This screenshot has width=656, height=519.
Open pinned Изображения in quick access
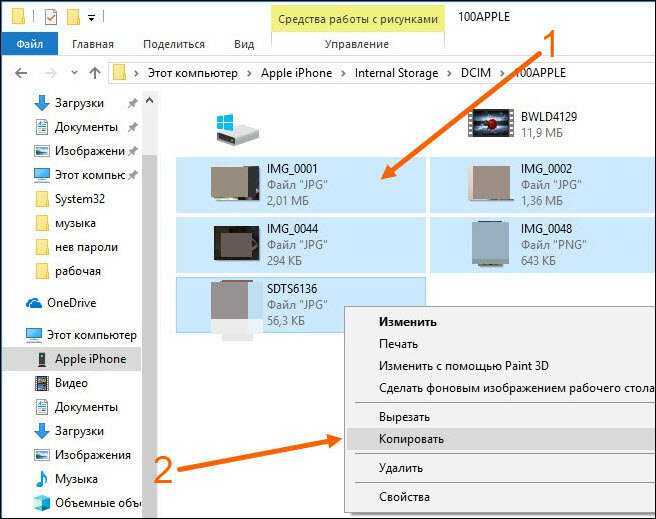point(90,151)
